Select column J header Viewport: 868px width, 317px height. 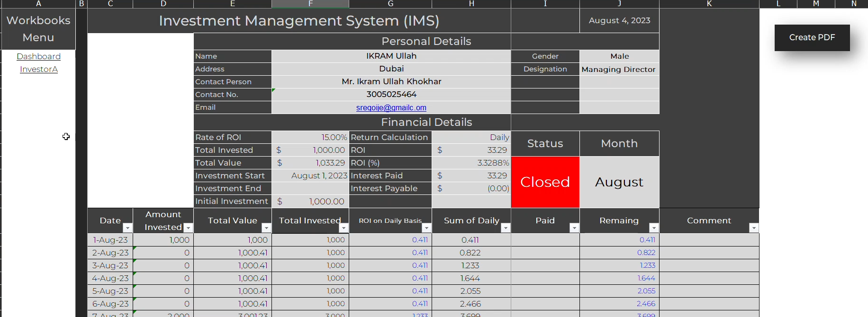pyautogui.click(x=619, y=4)
